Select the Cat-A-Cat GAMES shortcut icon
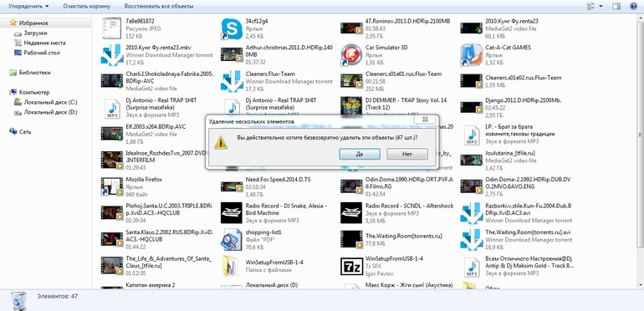Screen dimensions: 644x311 (x=471, y=54)
